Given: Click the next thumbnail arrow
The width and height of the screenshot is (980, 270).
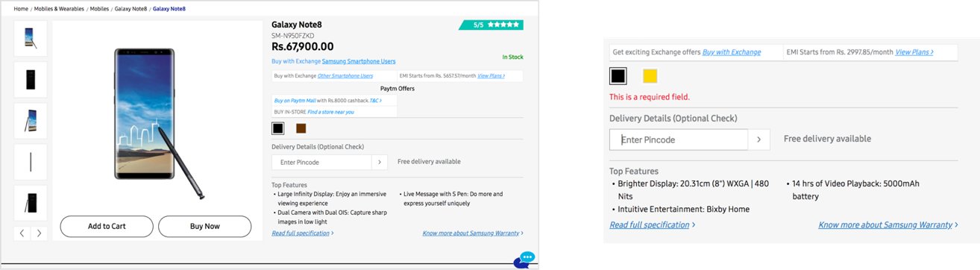Looking at the screenshot, I should click(40, 233).
